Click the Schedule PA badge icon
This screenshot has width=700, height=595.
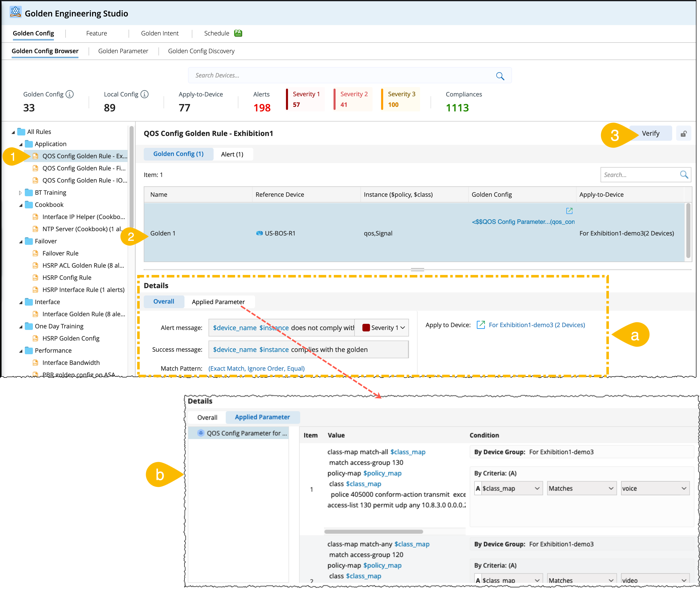[x=238, y=33]
